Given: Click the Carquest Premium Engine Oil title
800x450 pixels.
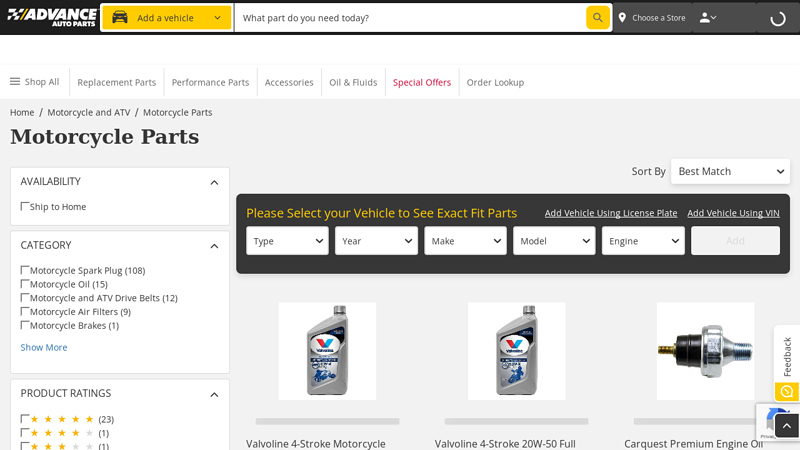Looking at the screenshot, I should pyautogui.click(x=693, y=444).
